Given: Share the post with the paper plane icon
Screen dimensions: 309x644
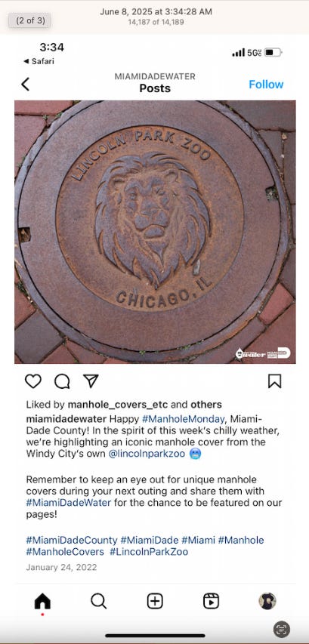Looking at the screenshot, I should (91, 381).
